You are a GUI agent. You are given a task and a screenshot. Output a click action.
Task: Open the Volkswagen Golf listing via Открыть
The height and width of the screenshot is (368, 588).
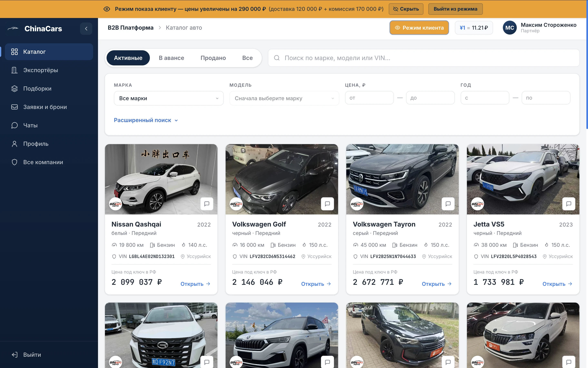316,284
